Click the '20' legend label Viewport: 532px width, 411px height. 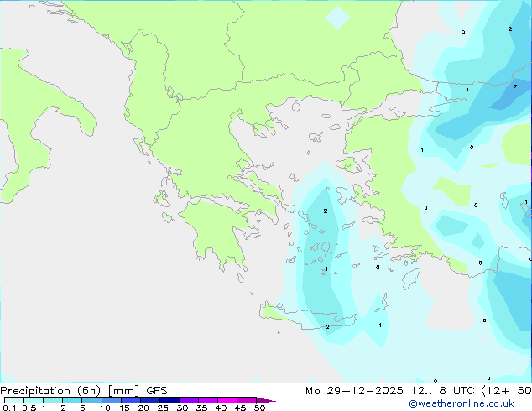[143, 408]
